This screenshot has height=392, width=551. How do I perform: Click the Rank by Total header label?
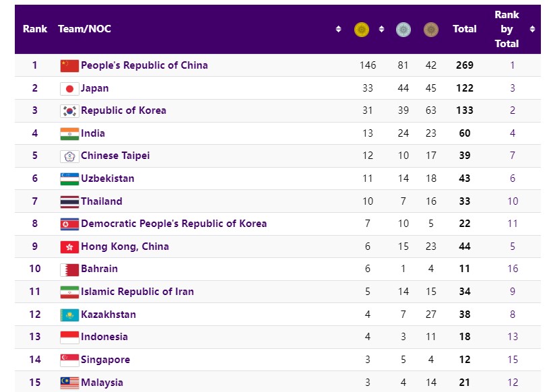(507, 29)
